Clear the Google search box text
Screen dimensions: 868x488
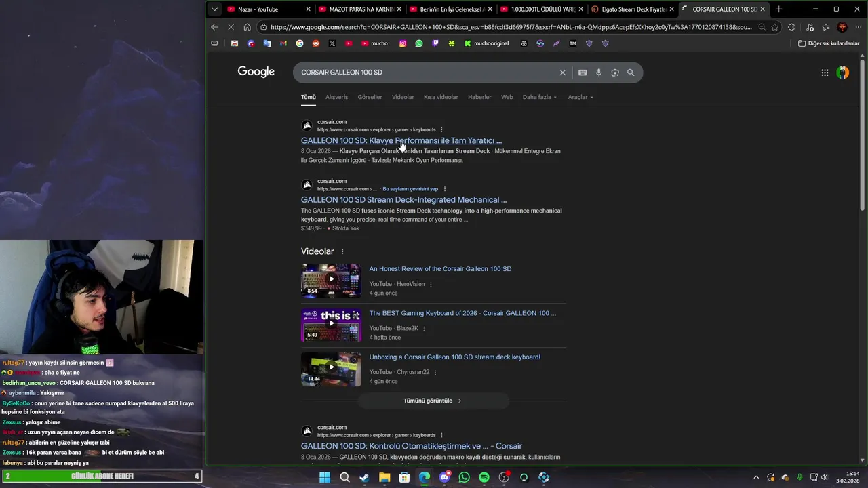tap(562, 73)
